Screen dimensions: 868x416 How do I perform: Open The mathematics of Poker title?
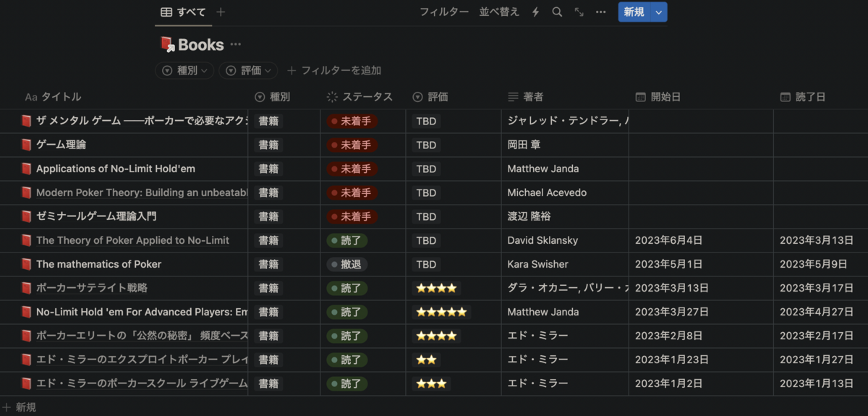[x=99, y=264]
